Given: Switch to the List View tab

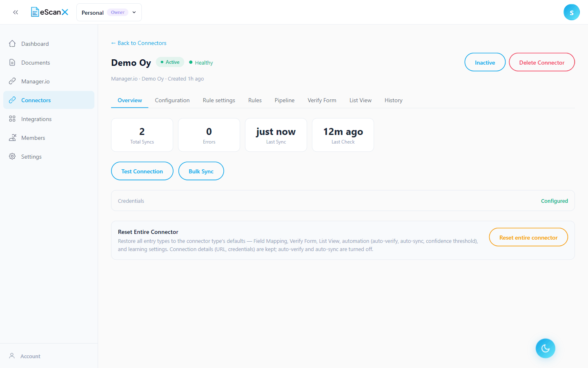Looking at the screenshot, I should point(361,100).
